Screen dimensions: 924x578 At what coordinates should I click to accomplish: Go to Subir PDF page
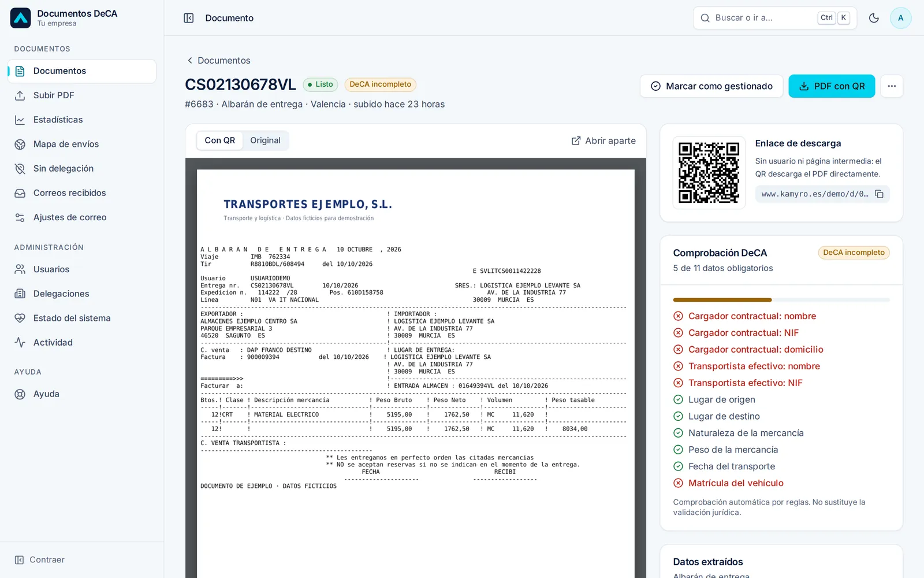[82, 95]
